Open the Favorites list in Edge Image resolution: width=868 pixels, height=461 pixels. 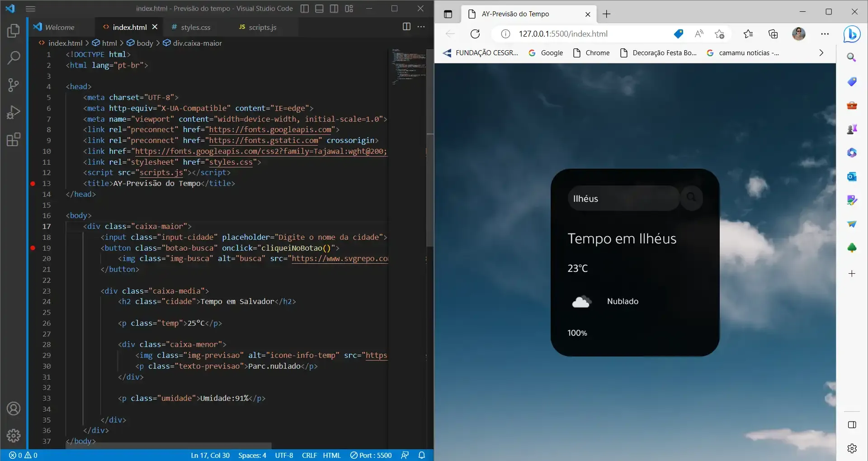click(x=748, y=34)
